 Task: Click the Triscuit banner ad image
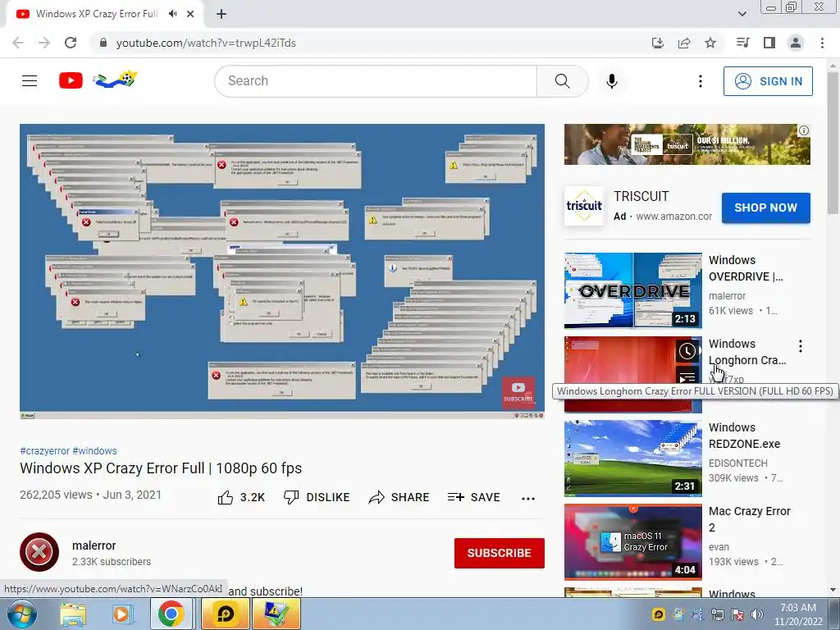coord(687,144)
